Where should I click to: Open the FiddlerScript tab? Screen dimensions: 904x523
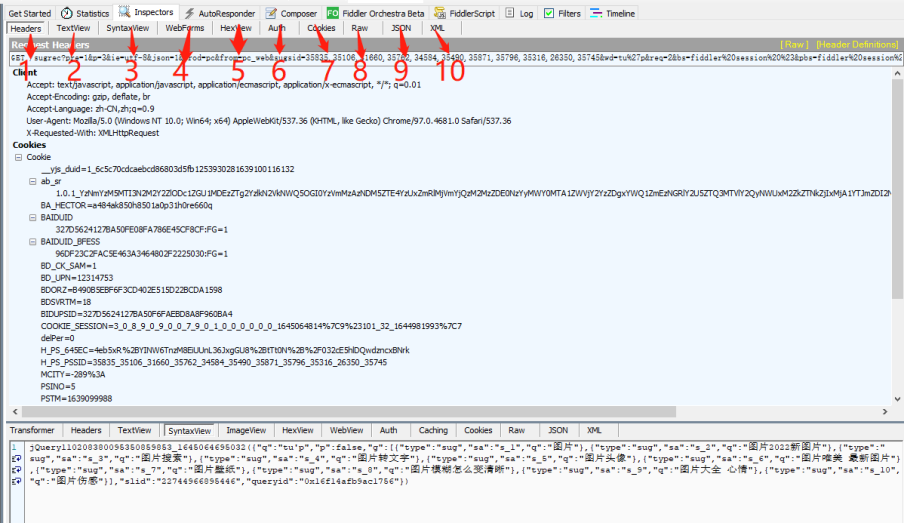click(472, 13)
